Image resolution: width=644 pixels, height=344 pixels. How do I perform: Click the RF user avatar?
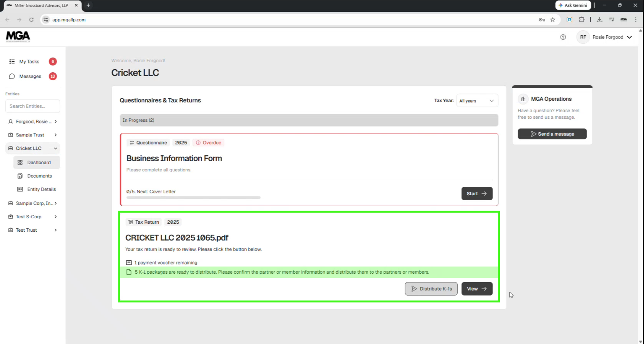[x=583, y=37]
